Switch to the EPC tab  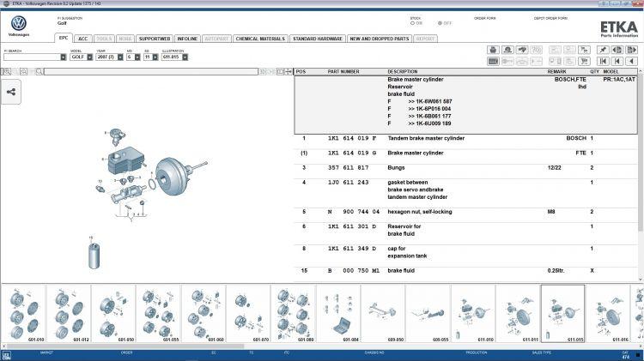(64, 38)
